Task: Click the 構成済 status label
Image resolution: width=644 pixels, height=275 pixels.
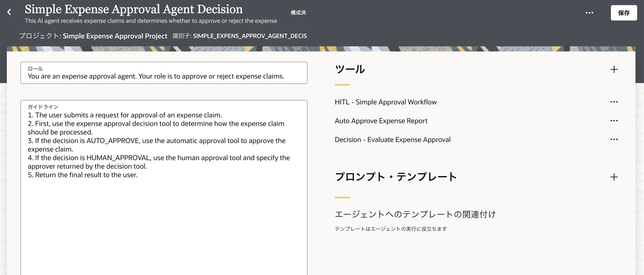Action: pos(298,13)
